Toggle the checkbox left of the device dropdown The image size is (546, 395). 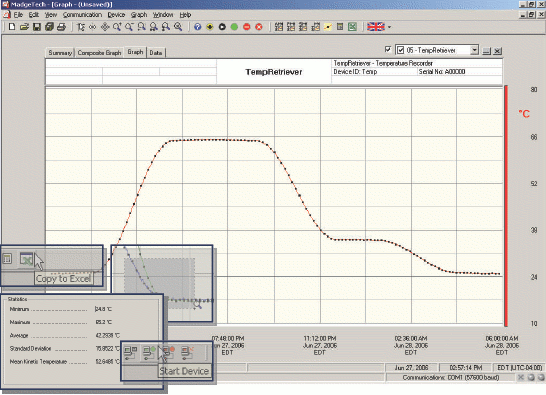point(388,49)
